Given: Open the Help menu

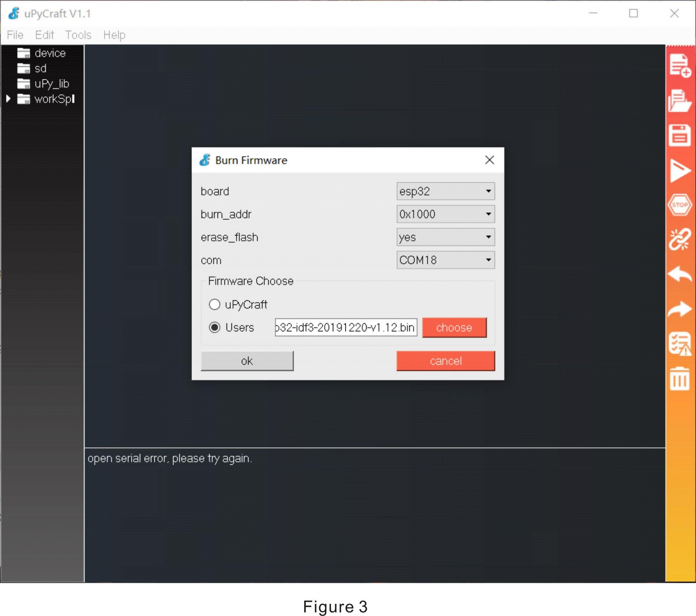Looking at the screenshot, I should 115,35.
